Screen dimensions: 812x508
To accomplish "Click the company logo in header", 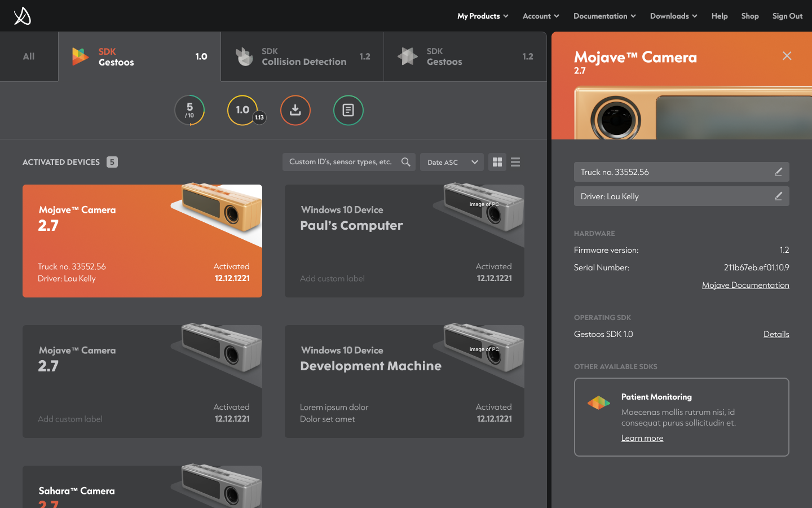I will coord(23,16).
